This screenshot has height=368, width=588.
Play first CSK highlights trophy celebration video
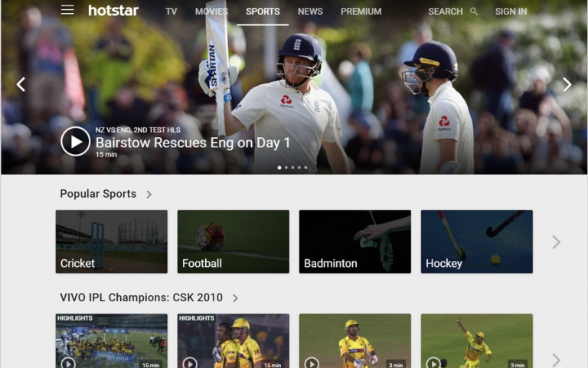[111, 341]
